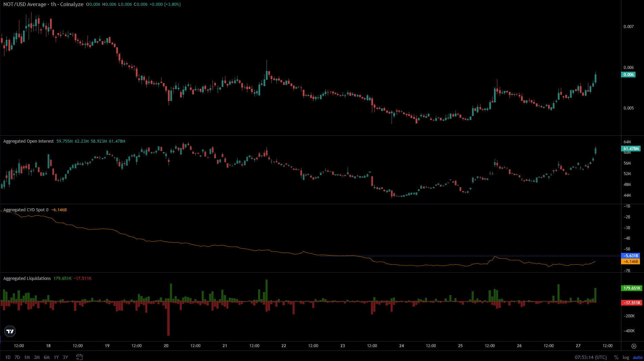
Task: Click the 0.005 price axis label
Action: (x=628, y=108)
